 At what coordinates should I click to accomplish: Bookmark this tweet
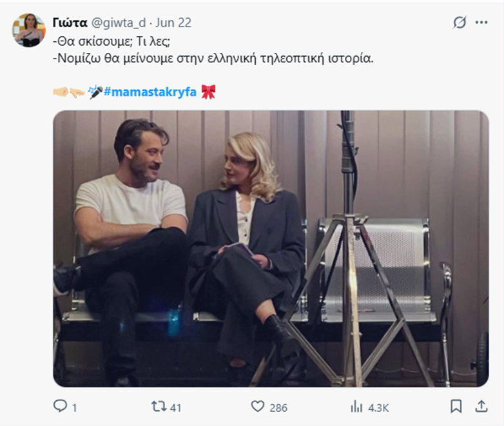pyautogui.click(x=456, y=407)
